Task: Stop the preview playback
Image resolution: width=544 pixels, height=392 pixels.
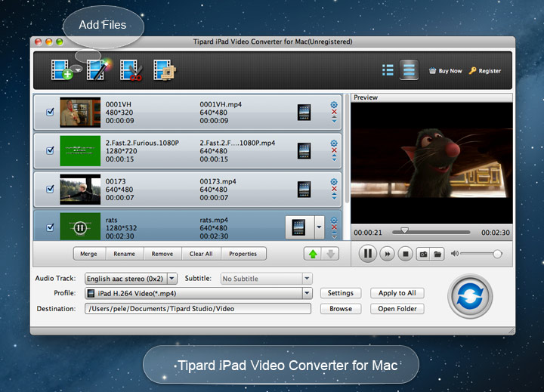Action: [x=405, y=255]
